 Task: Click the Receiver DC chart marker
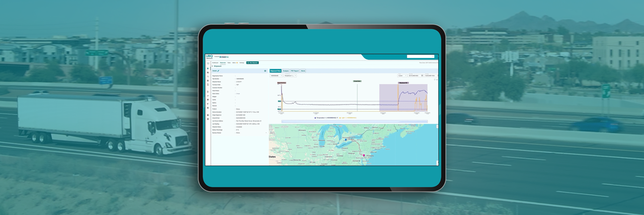pyautogui.click(x=404, y=83)
